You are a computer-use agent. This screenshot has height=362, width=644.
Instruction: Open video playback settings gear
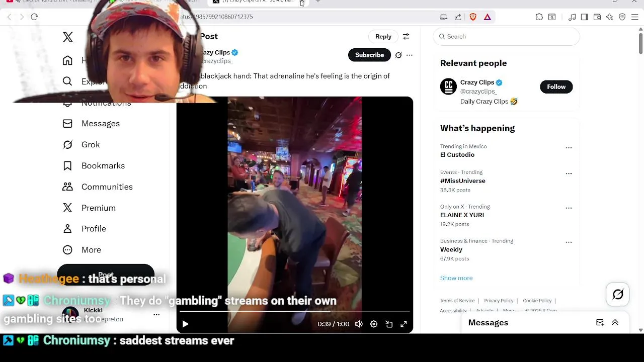374,324
